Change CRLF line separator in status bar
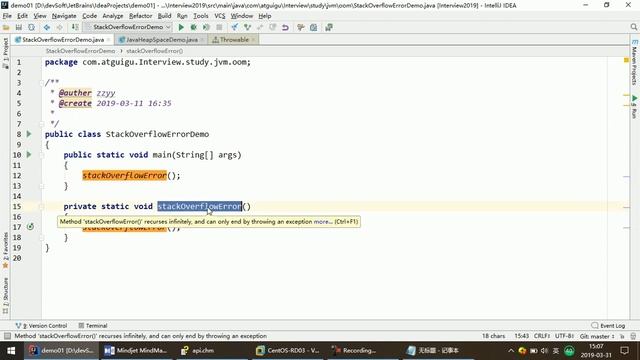 click(x=542, y=336)
